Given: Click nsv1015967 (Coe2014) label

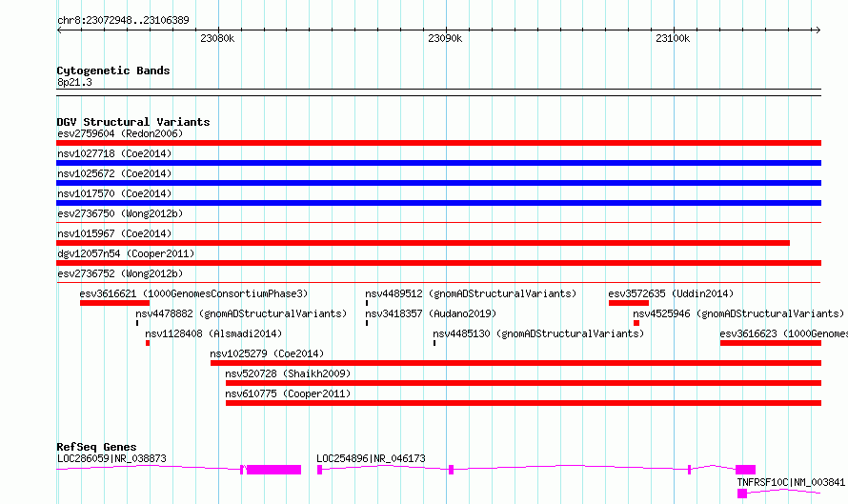Looking at the screenshot, I should (x=114, y=233).
